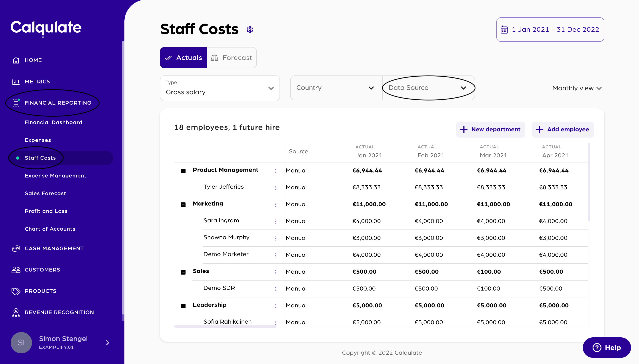The height and width of the screenshot is (364, 639).
Task: Click the Revenue Recognition icon
Action: [x=16, y=312]
